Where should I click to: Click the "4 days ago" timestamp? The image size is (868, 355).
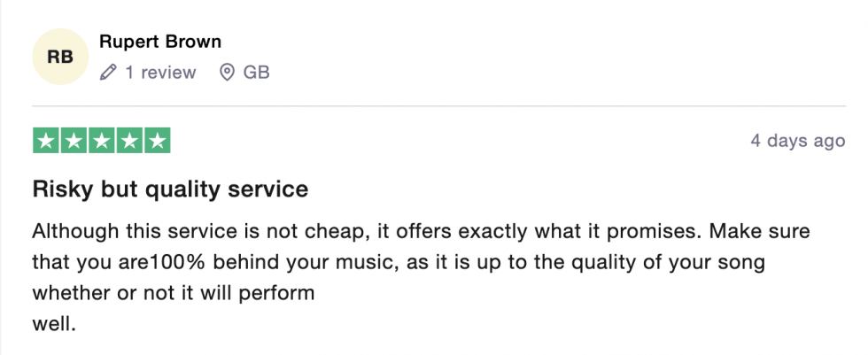coord(798,141)
